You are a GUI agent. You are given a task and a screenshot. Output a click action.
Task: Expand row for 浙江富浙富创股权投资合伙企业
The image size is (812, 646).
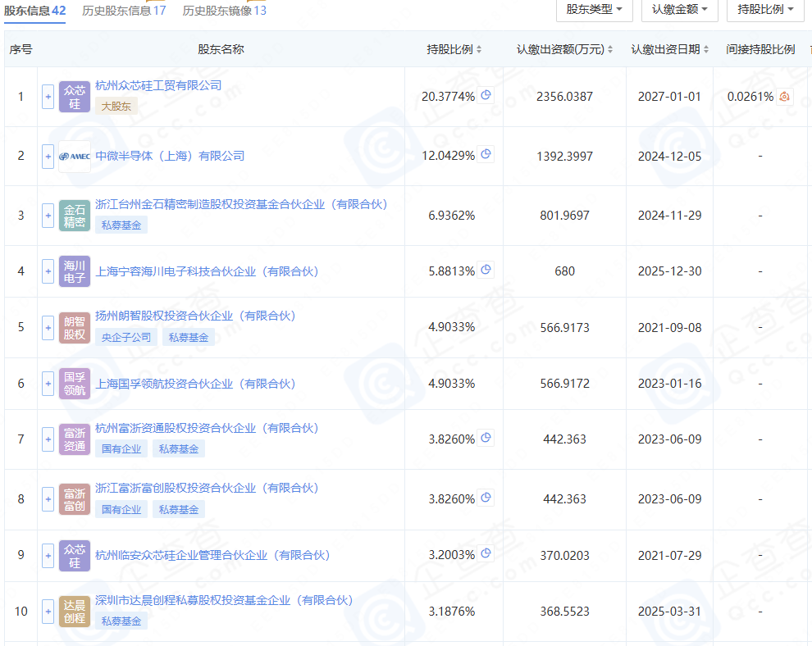click(48, 499)
